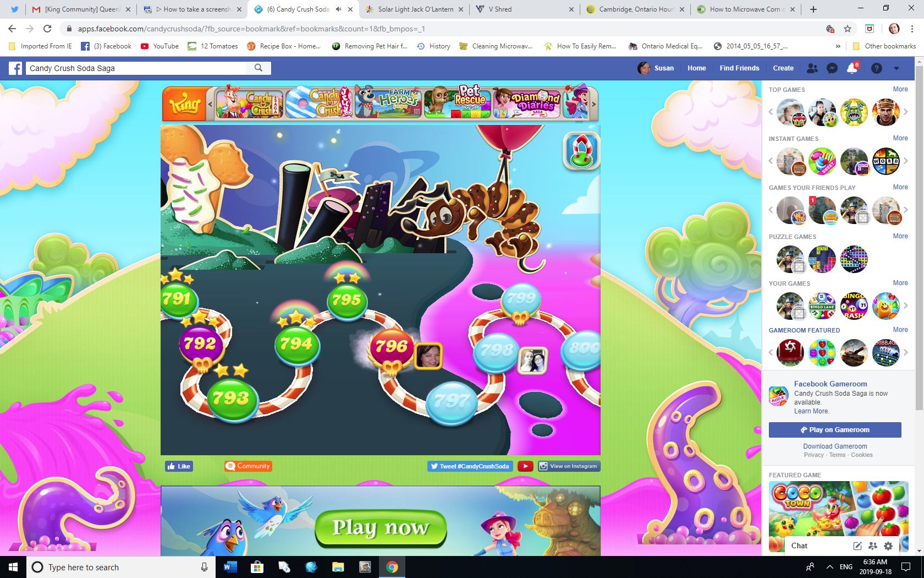
Task: Switch to How to take a screenshot tab
Action: pyautogui.click(x=191, y=9)
